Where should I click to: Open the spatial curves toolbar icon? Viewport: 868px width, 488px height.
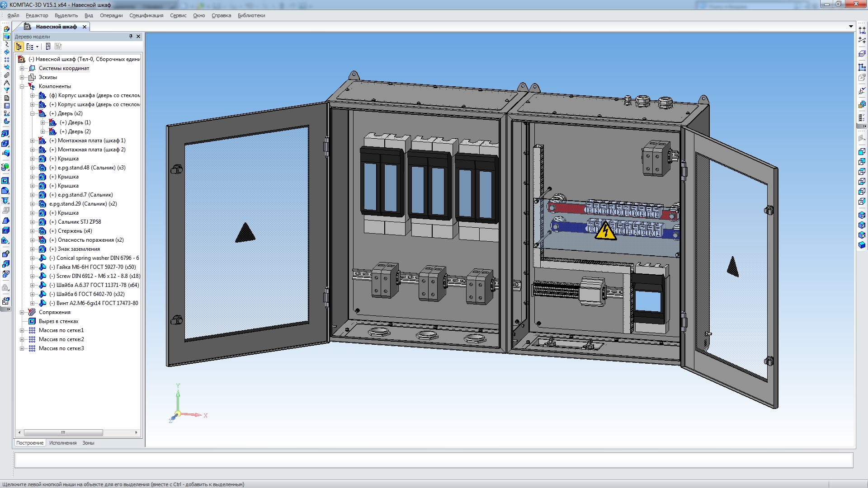[x=6, y=44]
